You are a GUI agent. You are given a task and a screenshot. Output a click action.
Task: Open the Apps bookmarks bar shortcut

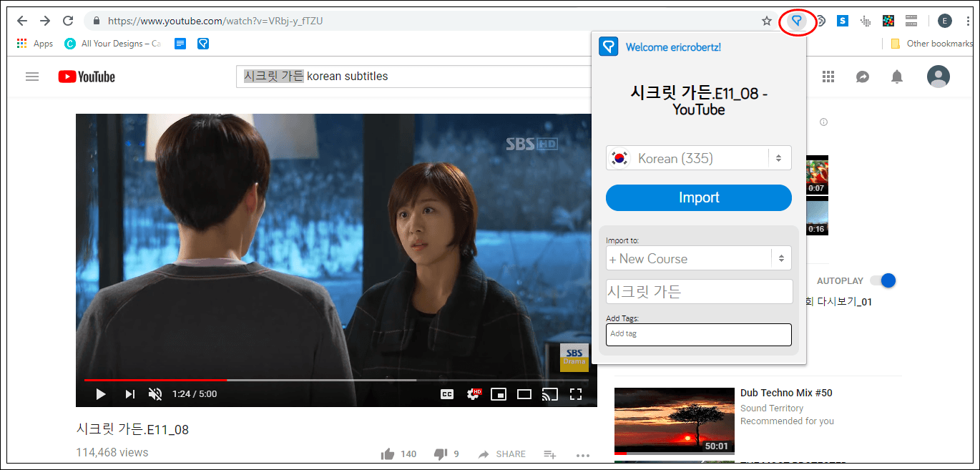pos(35,44)
